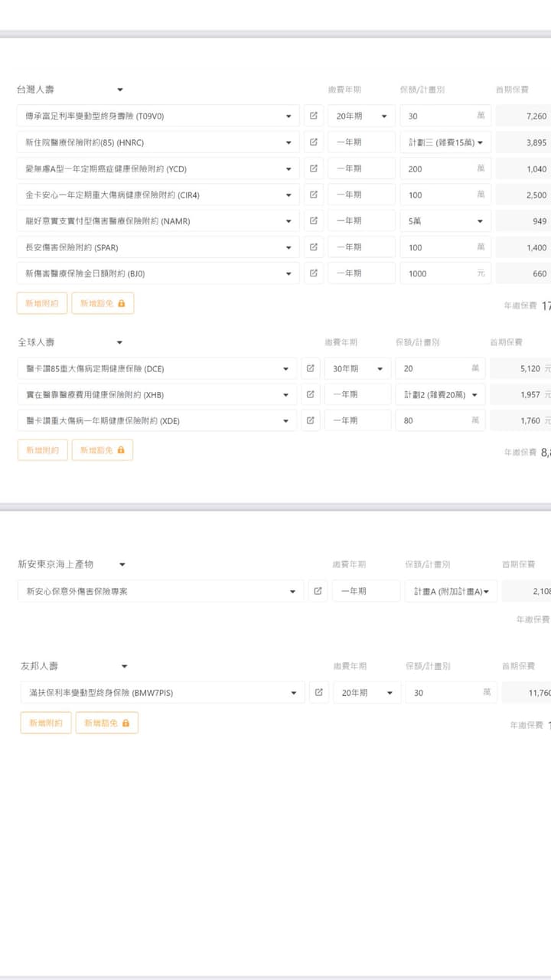Click edit-link icon beside 金卡安心重大傷病附約

click(314, 194)
